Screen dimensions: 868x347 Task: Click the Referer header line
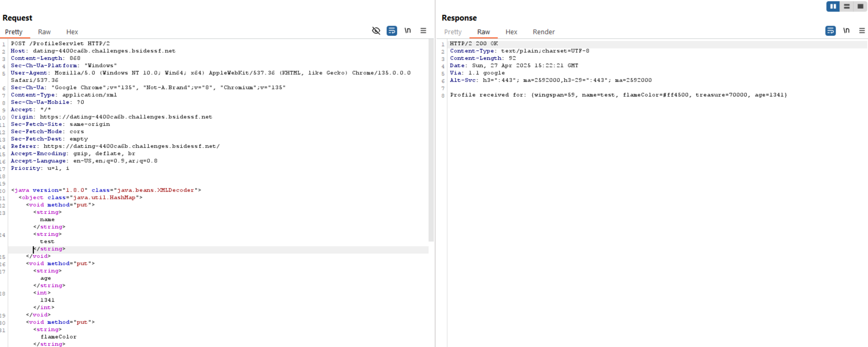pos(115,146)
